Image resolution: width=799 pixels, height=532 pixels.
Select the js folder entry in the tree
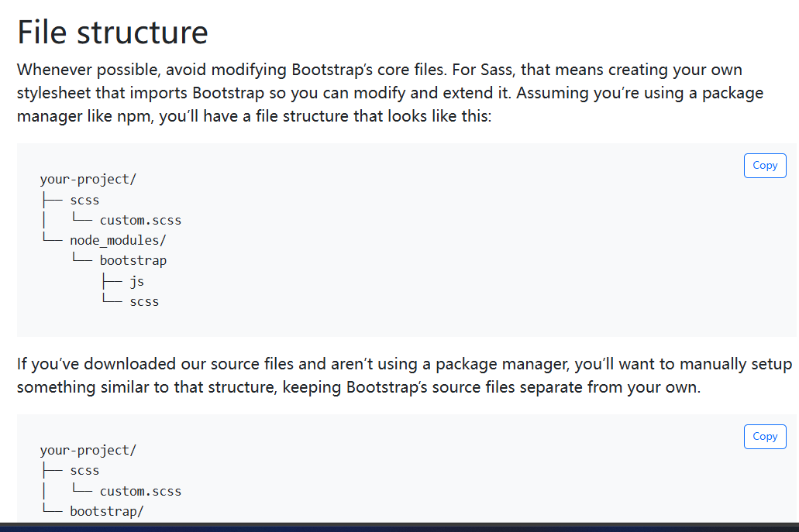136,281
